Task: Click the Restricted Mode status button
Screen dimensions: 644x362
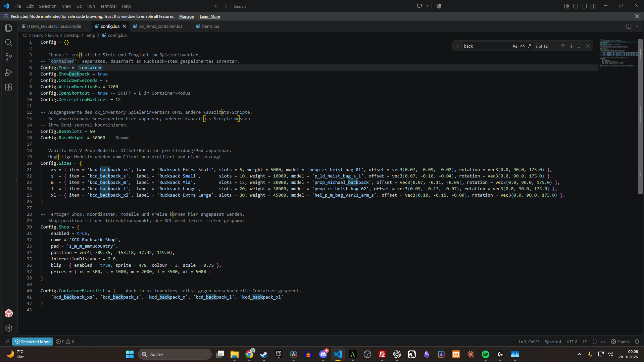Action: pyautogui.click(x=33, y=342)
